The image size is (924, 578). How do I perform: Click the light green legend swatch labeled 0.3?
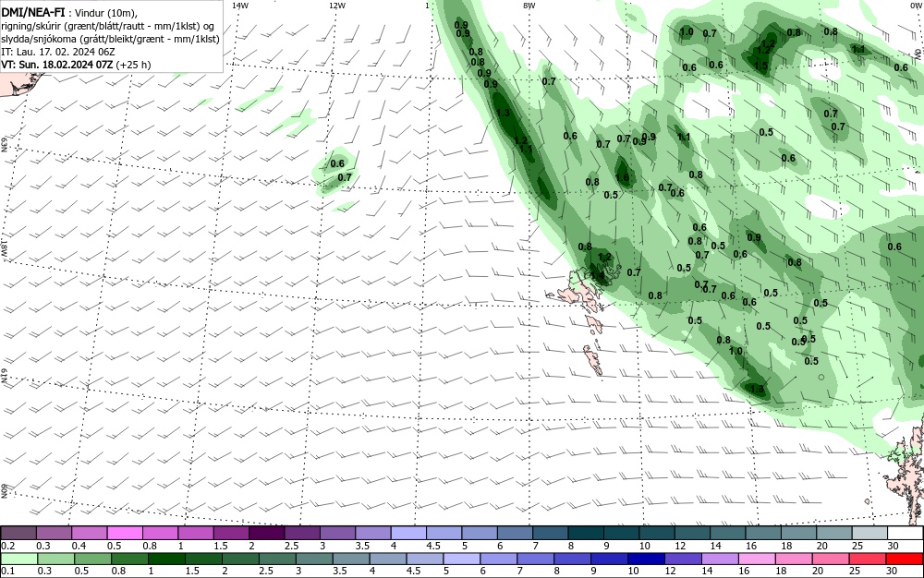click(x=56, y=559)
